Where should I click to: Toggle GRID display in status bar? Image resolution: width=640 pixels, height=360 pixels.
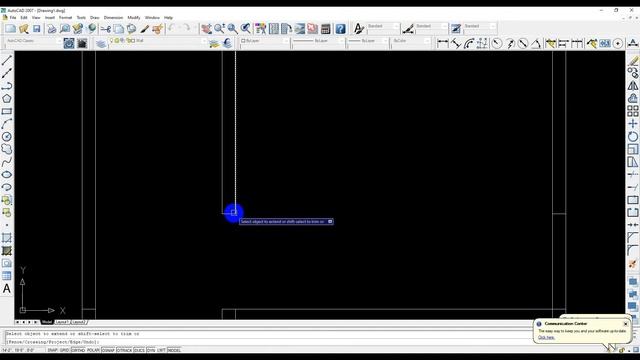64,350
